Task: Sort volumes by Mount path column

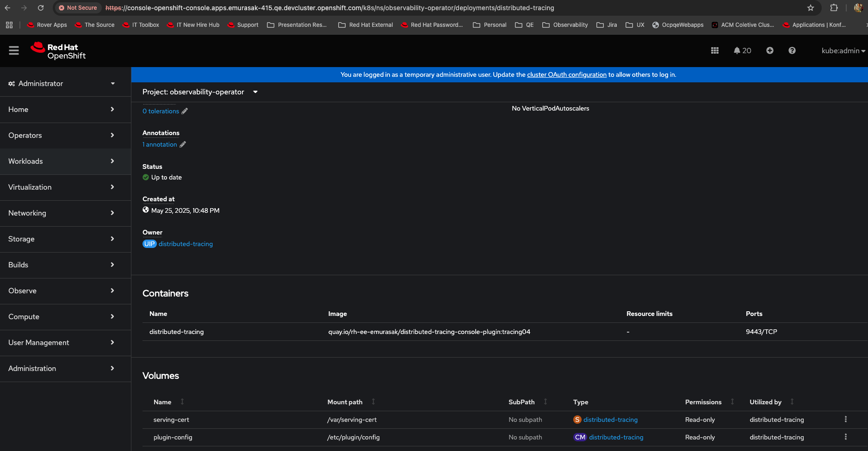Action: pos(373,402)
